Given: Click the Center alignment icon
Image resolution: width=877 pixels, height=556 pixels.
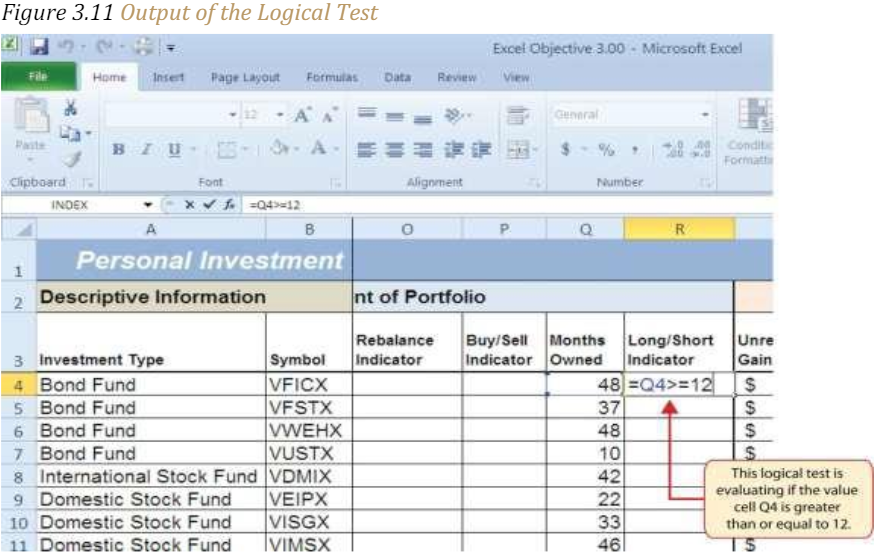Looking at the screenshot, I should pyautogui.click(x=394, y=149).
